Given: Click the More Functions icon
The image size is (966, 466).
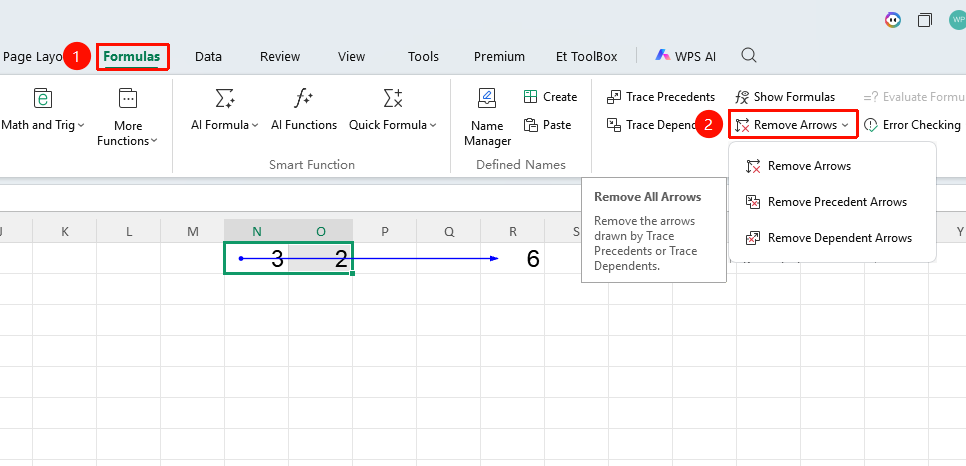Looking at the screenshot, I should click(x=128, y=98).
